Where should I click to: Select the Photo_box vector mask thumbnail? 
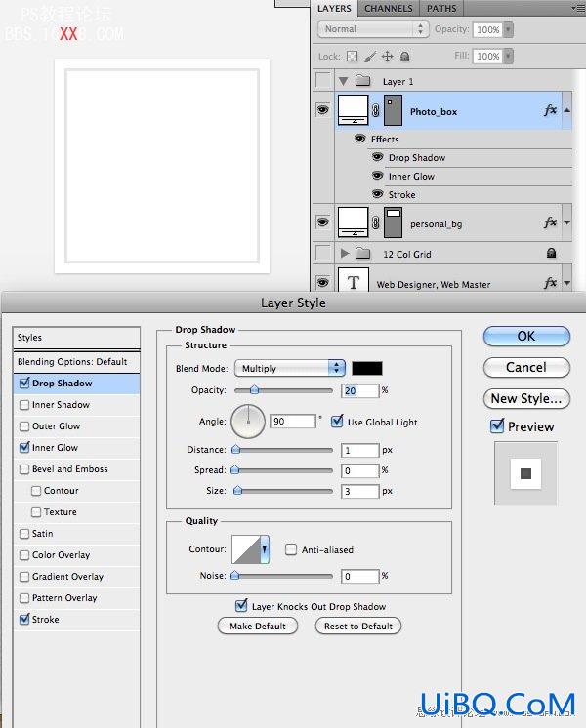[393, 110]
